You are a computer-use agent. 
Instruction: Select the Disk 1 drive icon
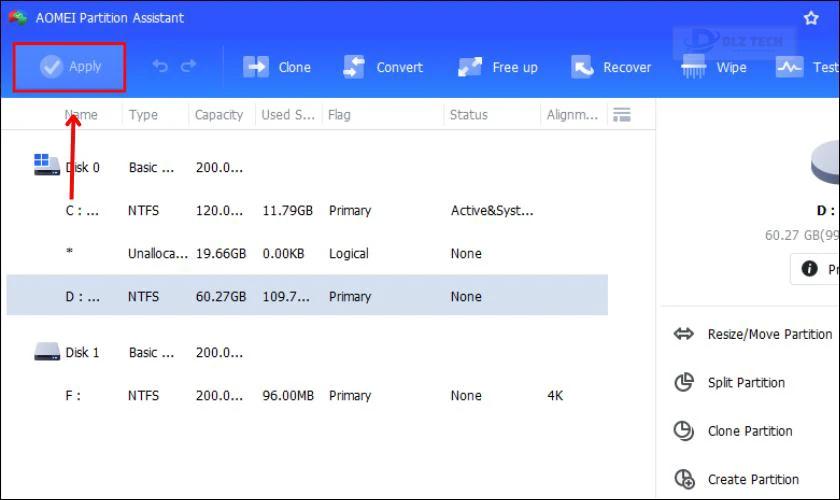tap(47, 352)
